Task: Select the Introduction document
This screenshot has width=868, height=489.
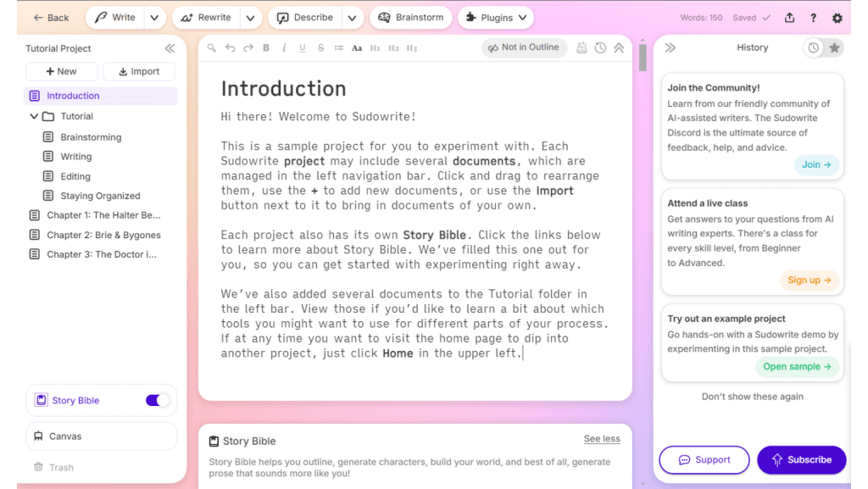Action: [x=101, y=96]
